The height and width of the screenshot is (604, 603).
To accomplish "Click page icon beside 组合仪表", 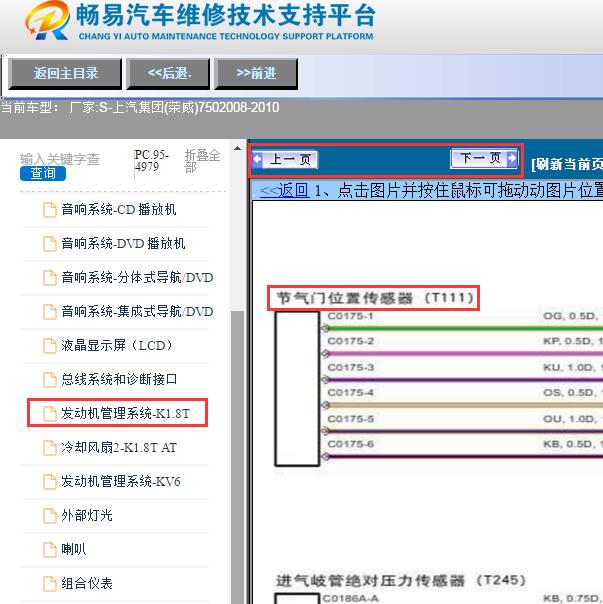I will pyautogui.click(x=50, y=583).
